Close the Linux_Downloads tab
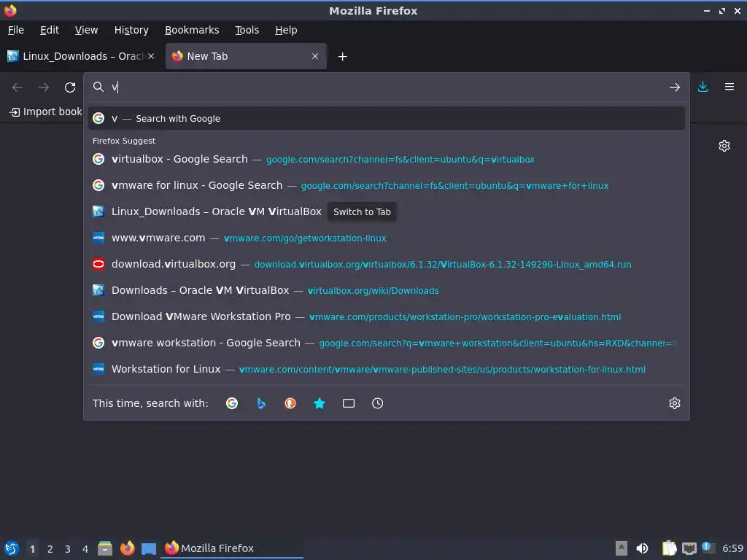The height and width of the screenshot is (560, 747). pos(151,56)
